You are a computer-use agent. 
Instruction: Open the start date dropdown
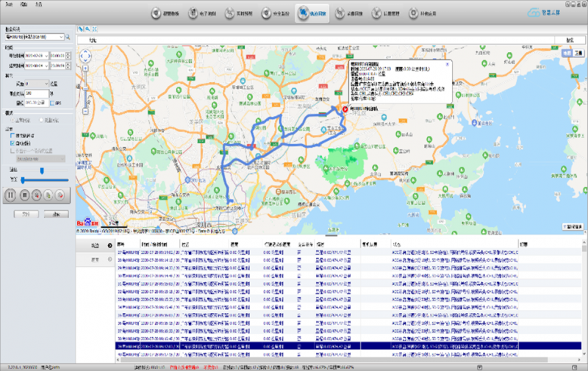pos(46,55)
